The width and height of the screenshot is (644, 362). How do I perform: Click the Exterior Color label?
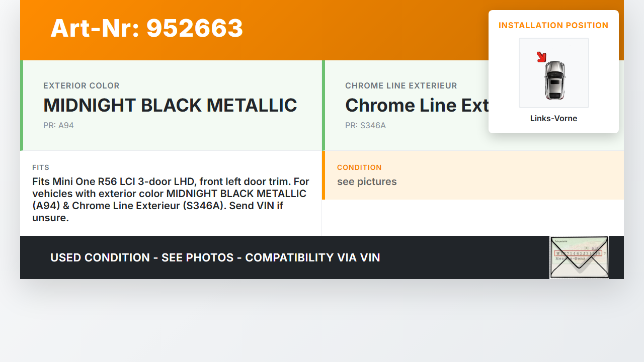tap(82, 86)
